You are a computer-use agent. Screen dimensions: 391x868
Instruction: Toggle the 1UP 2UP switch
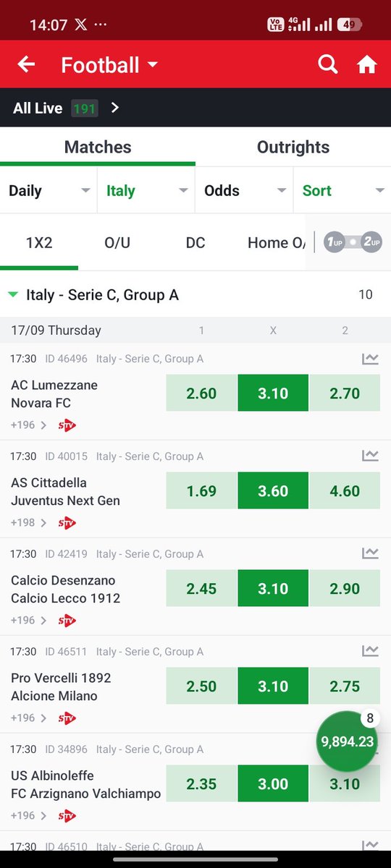coord(353,242)
